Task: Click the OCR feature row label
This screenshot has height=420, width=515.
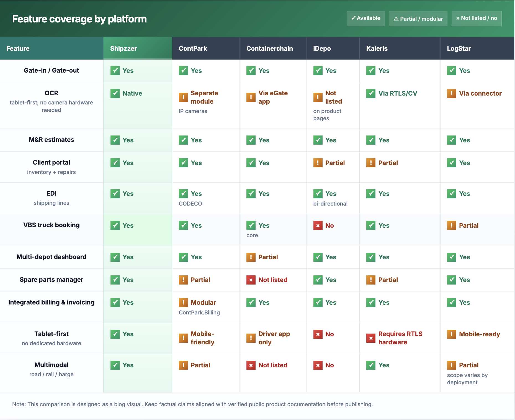Action: 51,93
